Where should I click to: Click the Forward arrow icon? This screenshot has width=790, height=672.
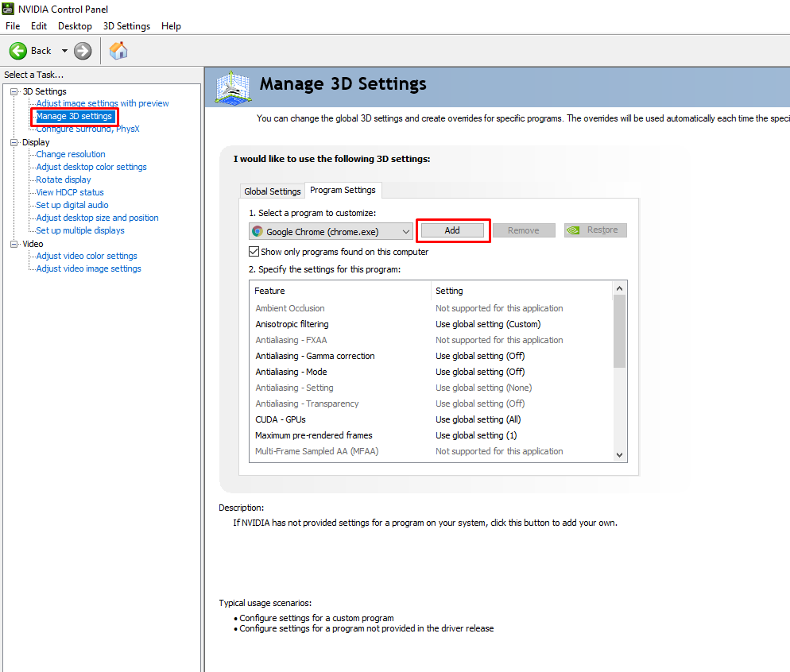point(83,51)
